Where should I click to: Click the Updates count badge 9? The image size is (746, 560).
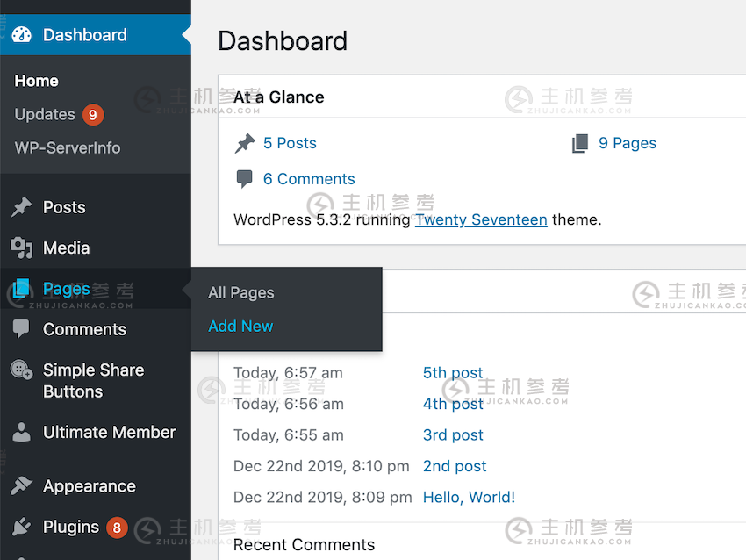(x=93, y=115)
